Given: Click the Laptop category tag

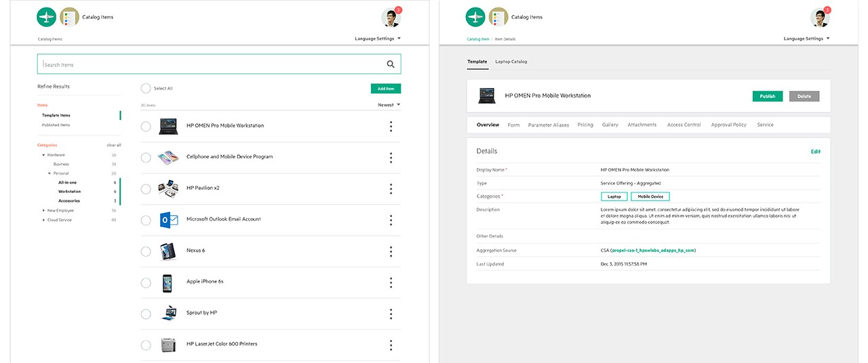Looking at the screenshot, I should [x=614, y=196].
